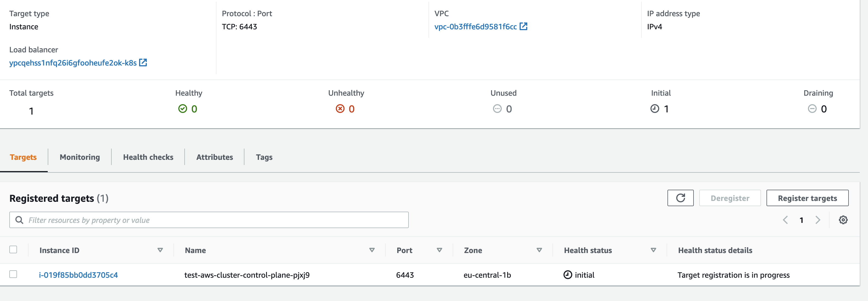Sort by Zone column arrow

pyautogui.click(x=539, y=250)
